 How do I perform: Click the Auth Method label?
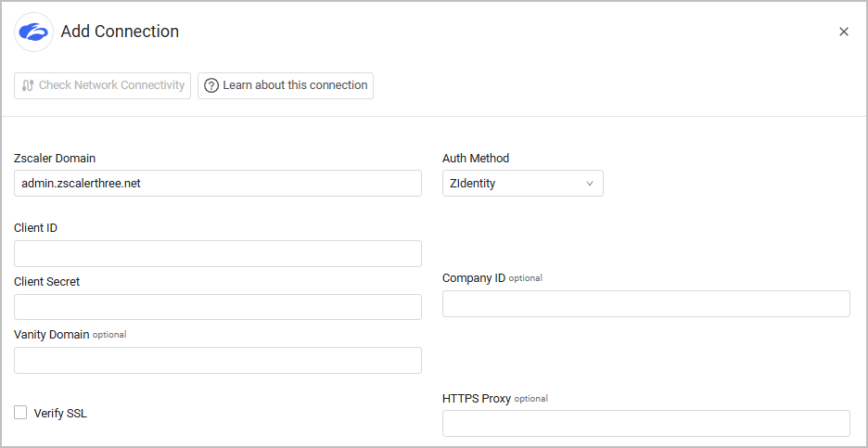click(x=476, y=159)
